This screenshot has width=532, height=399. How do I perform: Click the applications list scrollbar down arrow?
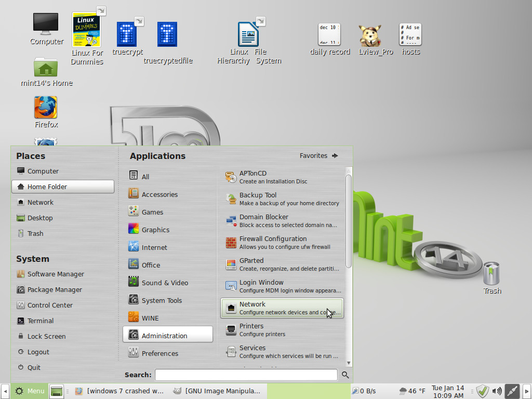coord(349,363)
